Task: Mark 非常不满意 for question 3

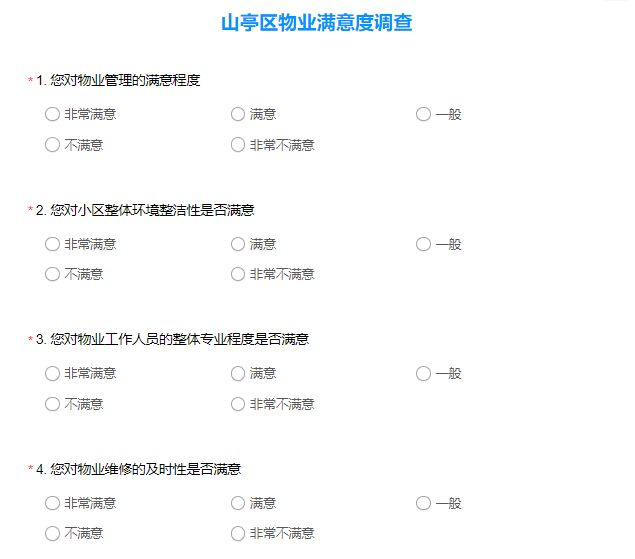Action: tap(238, 404)
